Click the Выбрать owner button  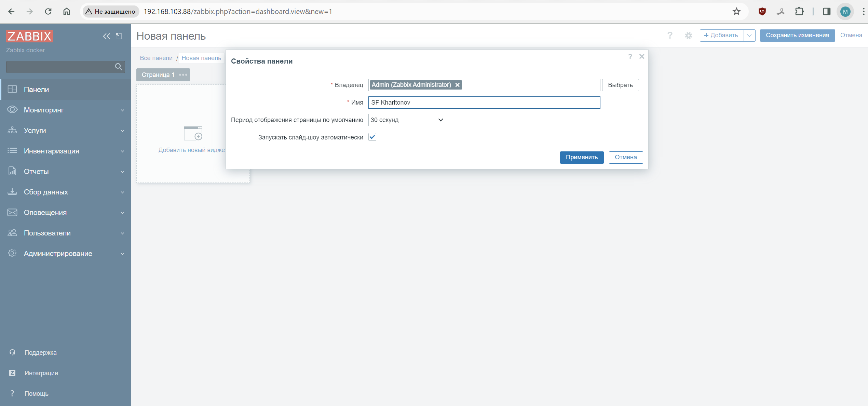click(x=620, y=85)
